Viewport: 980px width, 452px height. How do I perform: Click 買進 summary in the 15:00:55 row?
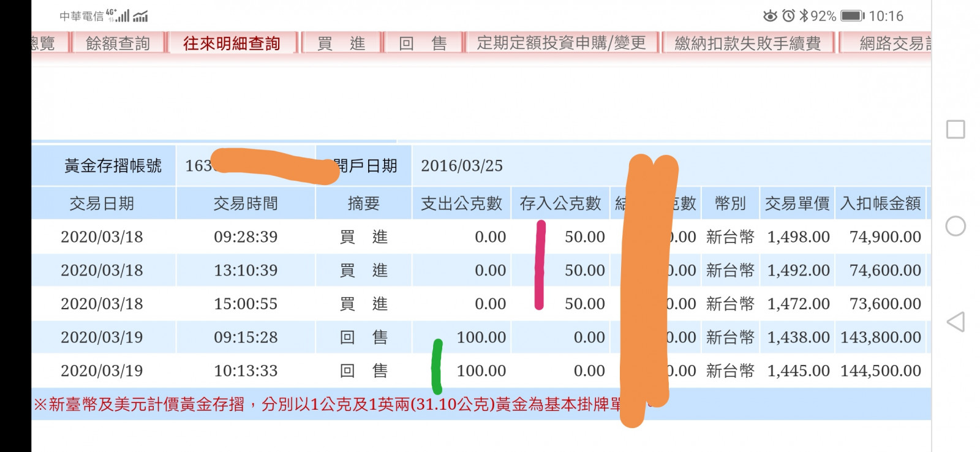point(364,304)
